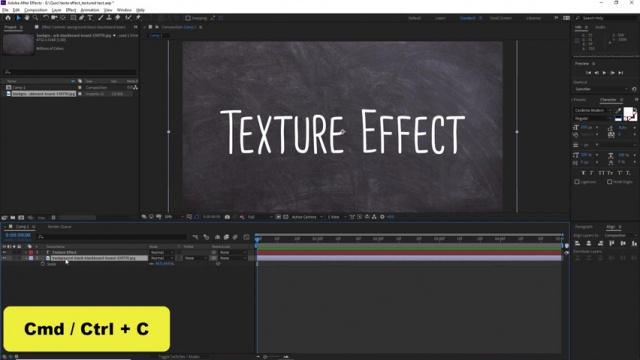640x360 pixels.
Task: Open the File menu
Action: [x=5, y=10]
